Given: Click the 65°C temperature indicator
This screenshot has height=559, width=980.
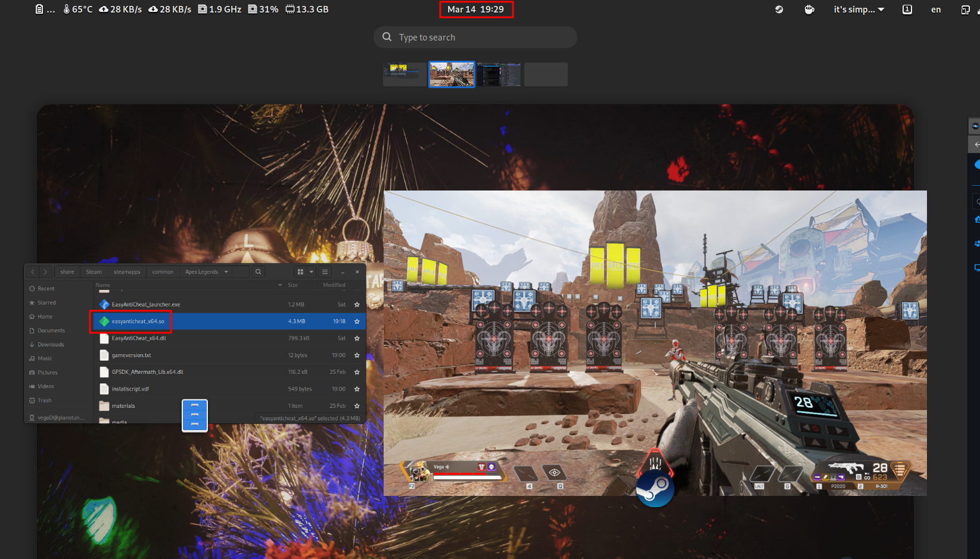Looking at the screenshot, I should point(78,10).
